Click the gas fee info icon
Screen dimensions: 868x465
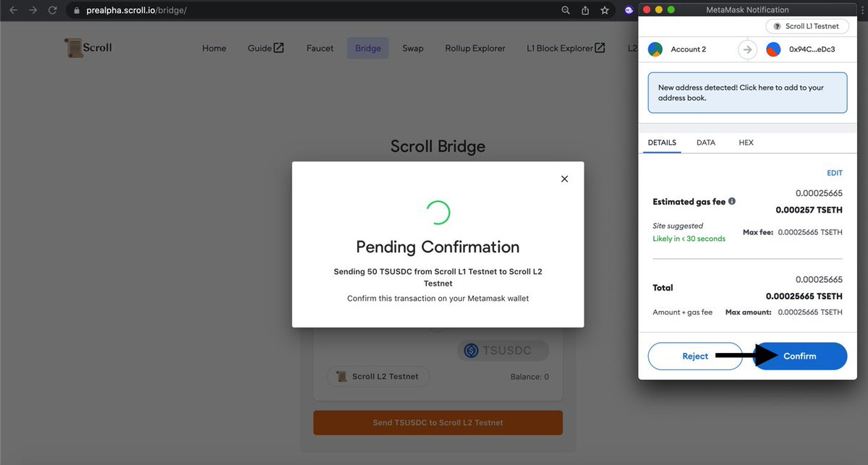pyautogui.click(x=732, y=202)
